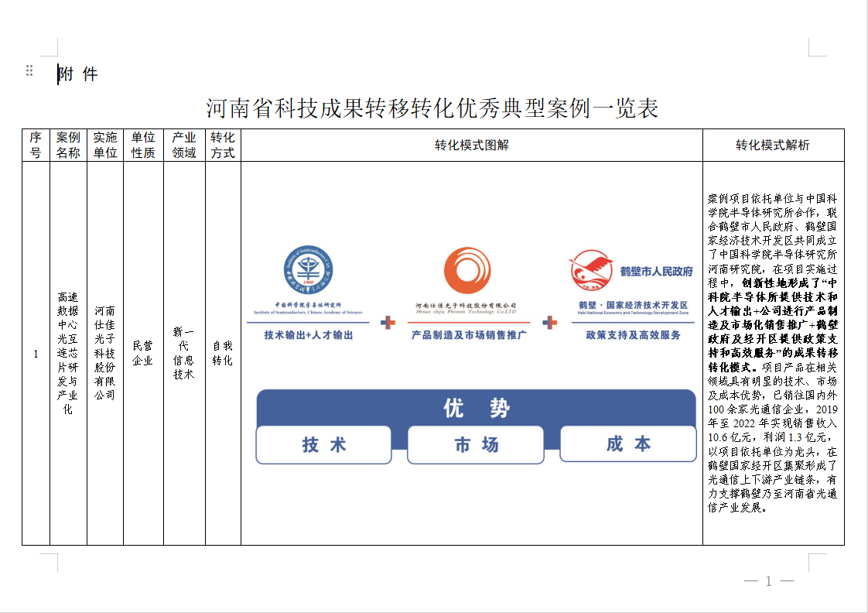The height and width of the screenshot is (613, 868).
Task: Click the 新一代信息技术 cell
Action: 184,353
